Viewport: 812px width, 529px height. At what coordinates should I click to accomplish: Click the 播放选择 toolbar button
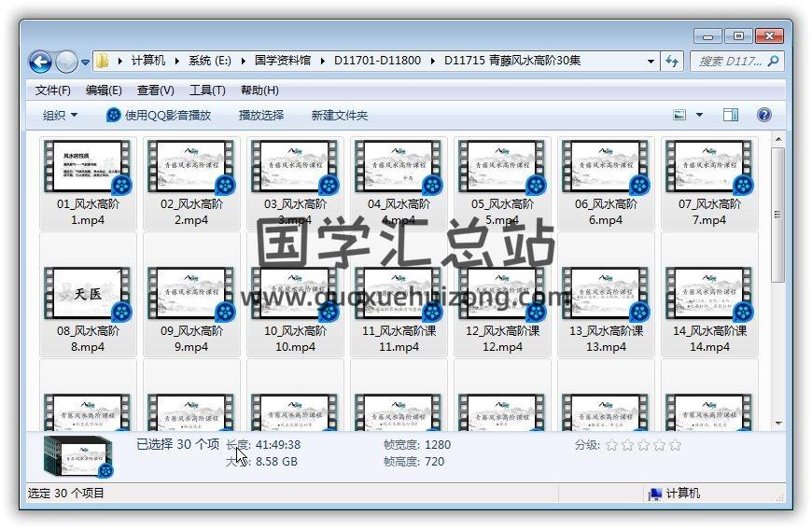coord(260,115)
